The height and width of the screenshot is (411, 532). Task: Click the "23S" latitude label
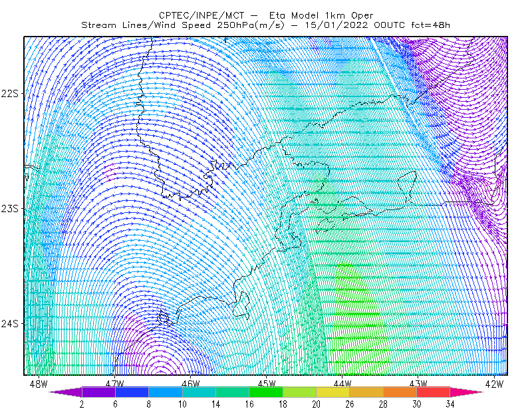tap(9, 208)
